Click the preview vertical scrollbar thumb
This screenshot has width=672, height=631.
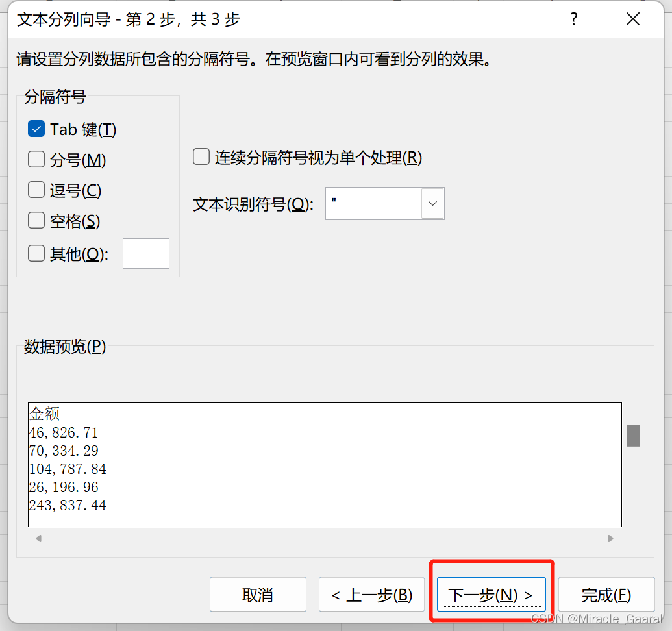(x=633, y=435)
